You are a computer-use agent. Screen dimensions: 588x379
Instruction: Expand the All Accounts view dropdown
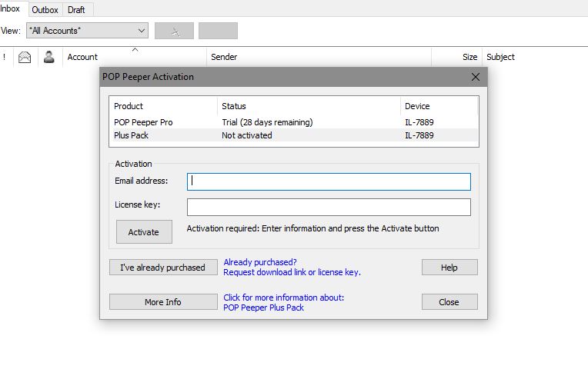coord(87,31)
